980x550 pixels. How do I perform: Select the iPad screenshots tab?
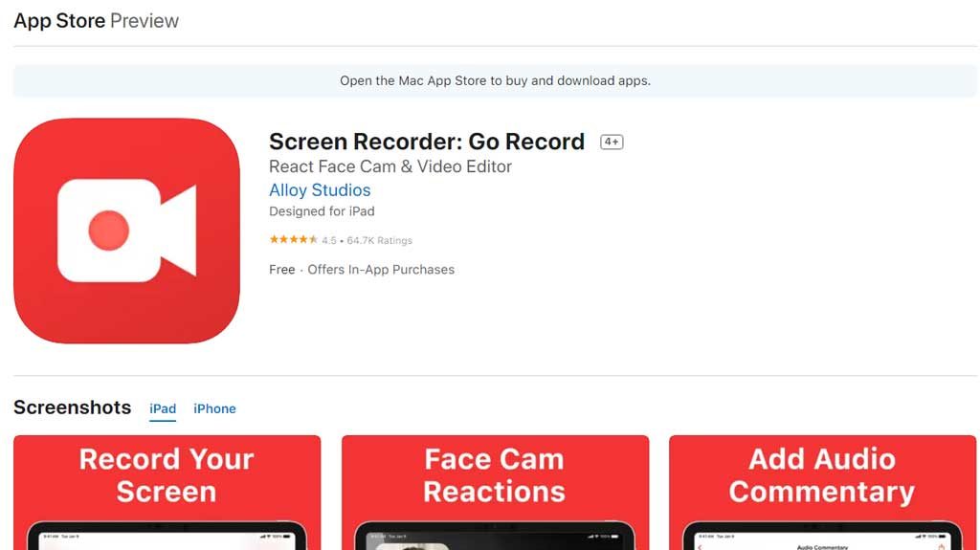coord(163,408)
